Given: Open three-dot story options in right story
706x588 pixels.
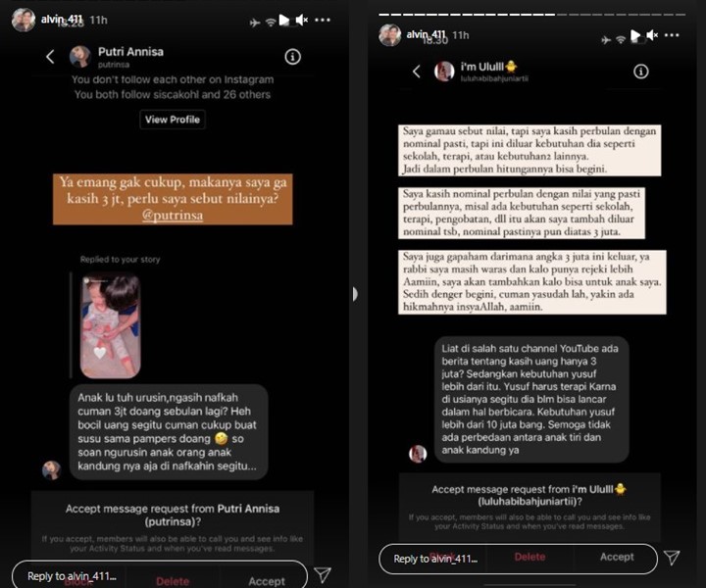Looking at the screenshot, I should click(672, 35).
